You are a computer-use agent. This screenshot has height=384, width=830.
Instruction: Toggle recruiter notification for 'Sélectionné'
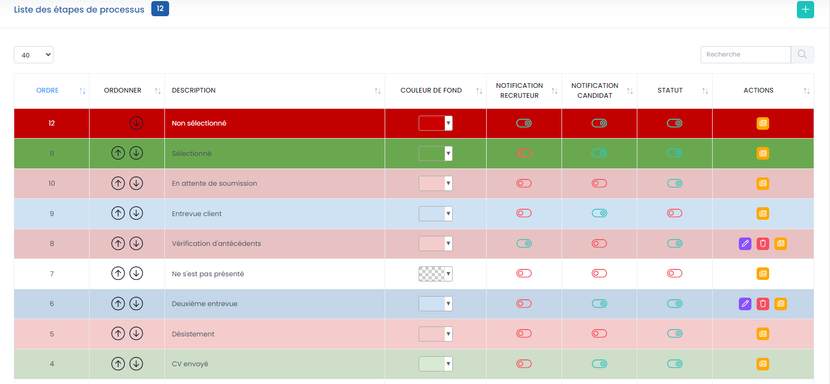pyautogui.click(x=524, y=153)
